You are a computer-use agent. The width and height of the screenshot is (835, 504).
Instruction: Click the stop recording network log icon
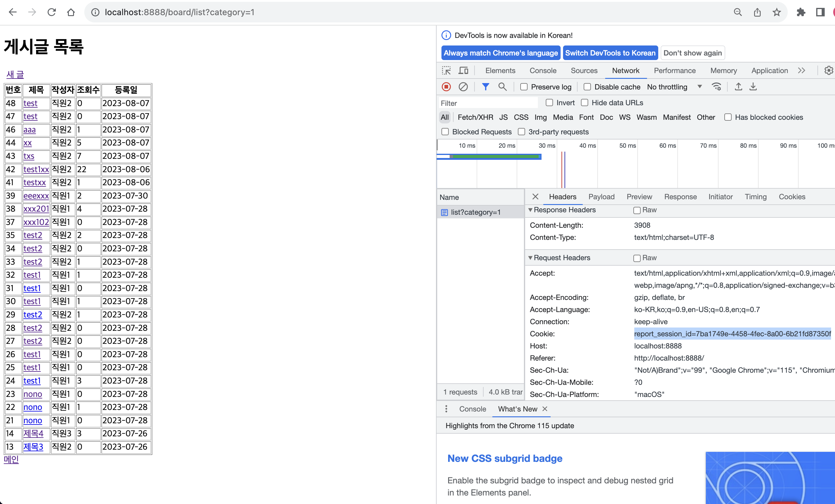446,87
